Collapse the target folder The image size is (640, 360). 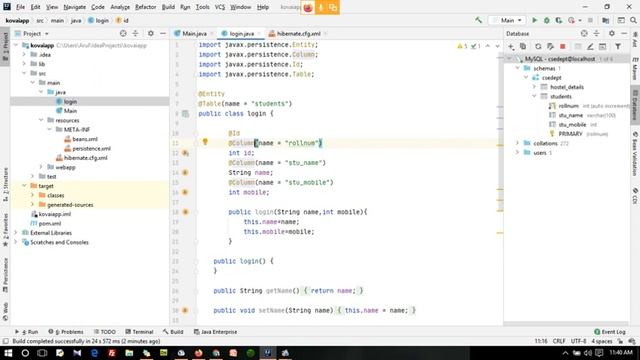(x=24, y=186)
